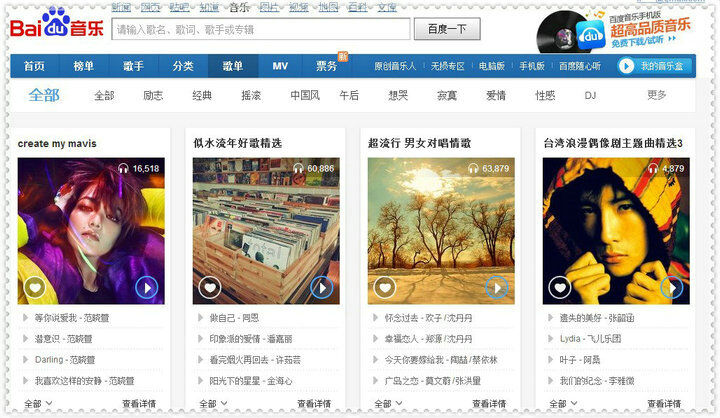Viewport: 720px width, 418px height.
Task: Play the 似水流年好歌精选 playlist
Action: point(322,288)
